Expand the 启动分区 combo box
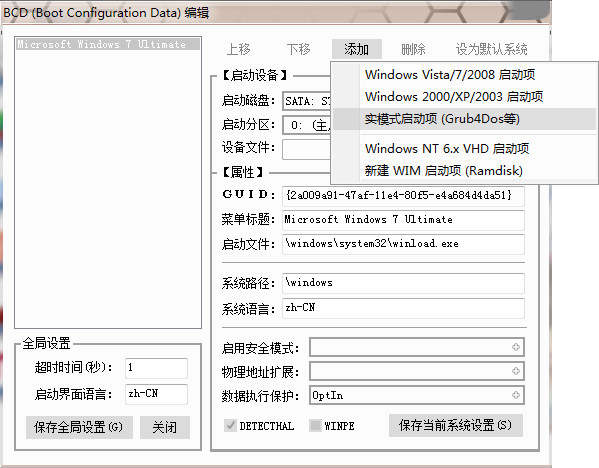The height and width of the screenshot is (468, 599). (x=307, y=125)
